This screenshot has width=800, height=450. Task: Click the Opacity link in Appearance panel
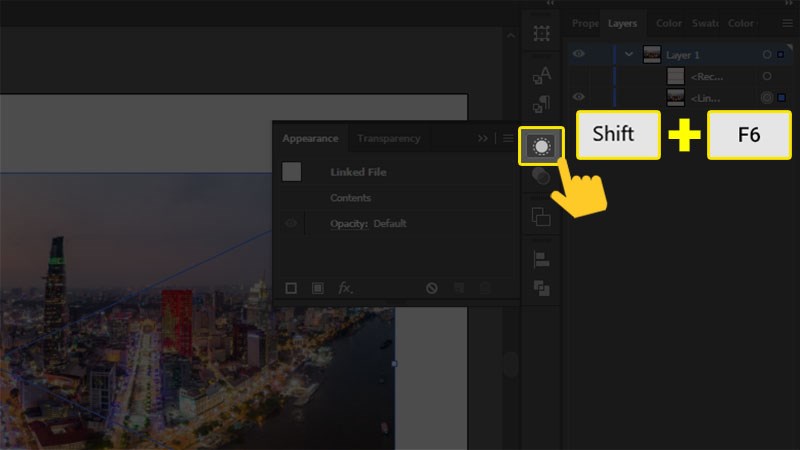tap(348, 223)
